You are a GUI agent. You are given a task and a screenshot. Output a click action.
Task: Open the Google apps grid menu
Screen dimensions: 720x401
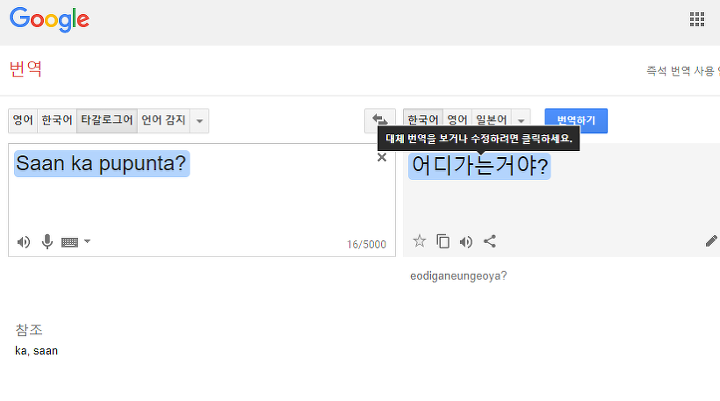[x=697, y=19]
